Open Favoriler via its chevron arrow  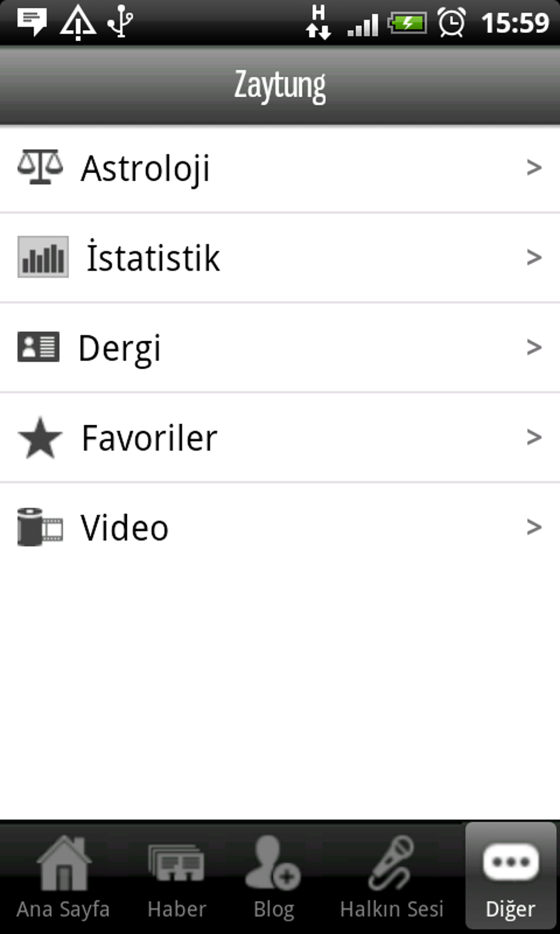point(534,437)
